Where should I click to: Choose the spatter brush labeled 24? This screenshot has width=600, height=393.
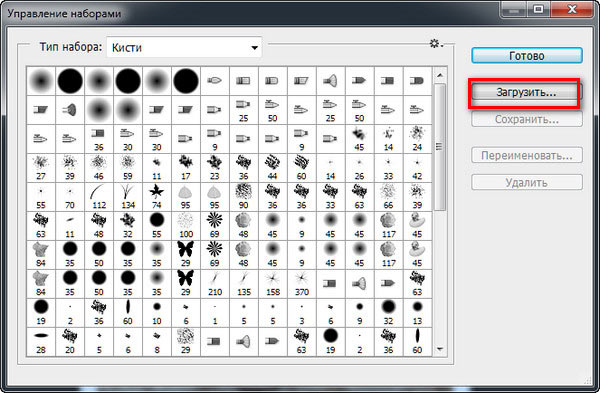pos(417,139)
